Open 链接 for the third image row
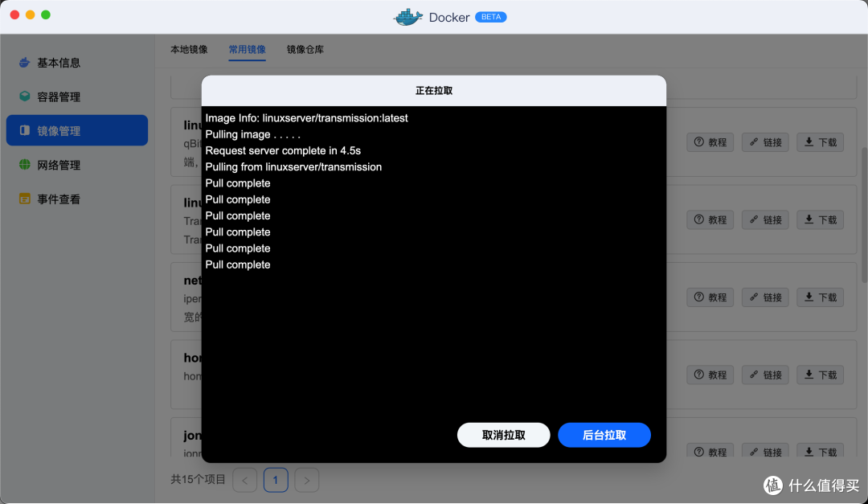 pos(765,297)
